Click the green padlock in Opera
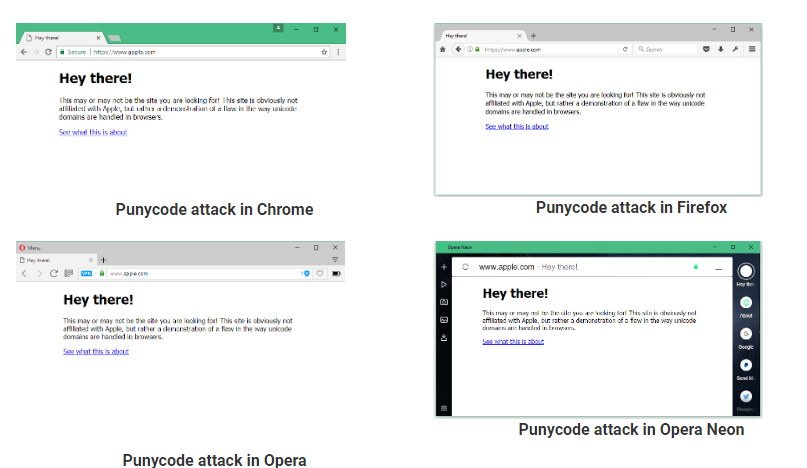The width and height of the screenshot is (807, 468). [x=102, y=273]
